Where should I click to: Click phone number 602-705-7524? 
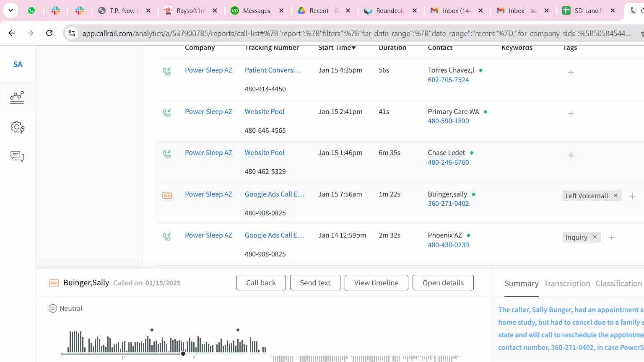448,80
